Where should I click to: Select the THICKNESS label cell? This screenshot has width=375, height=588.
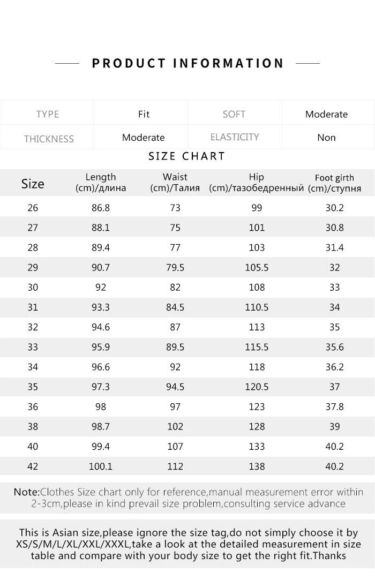click(49, 139)
